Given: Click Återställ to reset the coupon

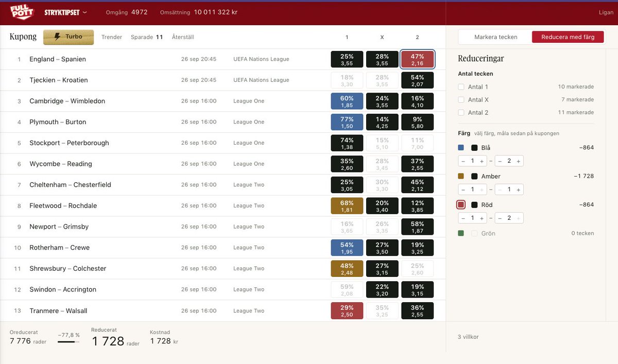Looking at the screenshot, I should coord(183,37).
